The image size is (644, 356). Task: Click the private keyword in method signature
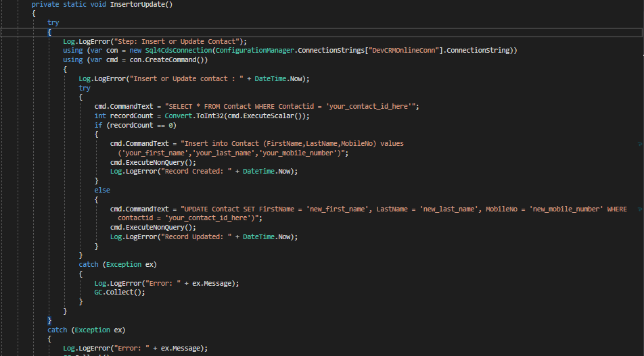coord(46,4)
